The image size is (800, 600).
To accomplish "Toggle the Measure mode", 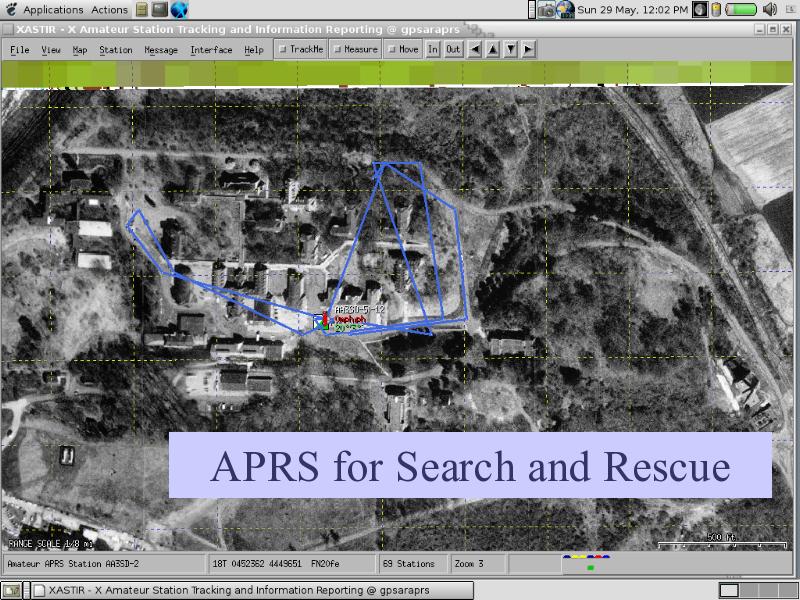I will coord(356,49).
